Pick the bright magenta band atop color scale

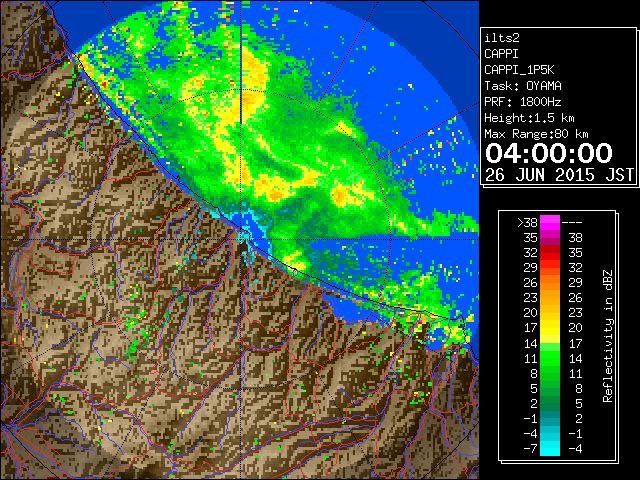tap(550, 222)
